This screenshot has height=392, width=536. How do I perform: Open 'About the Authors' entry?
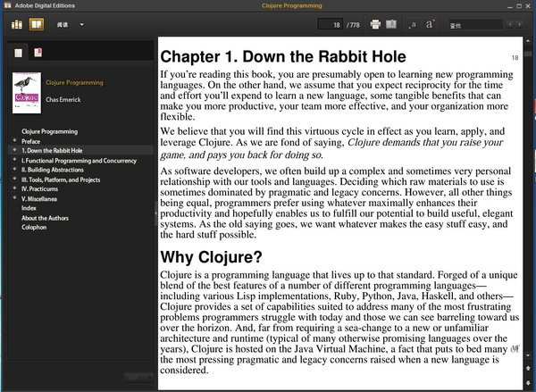(45, 218)
